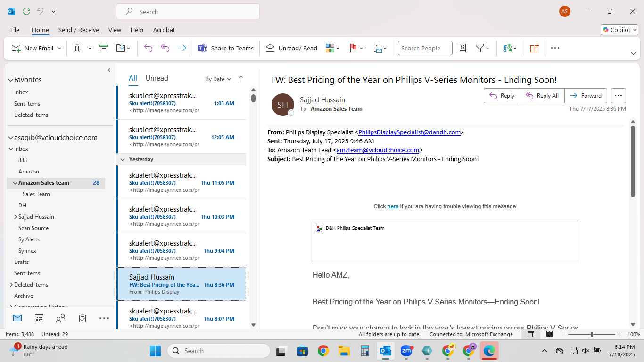Open the Copilot dropdown

(619, 30)
